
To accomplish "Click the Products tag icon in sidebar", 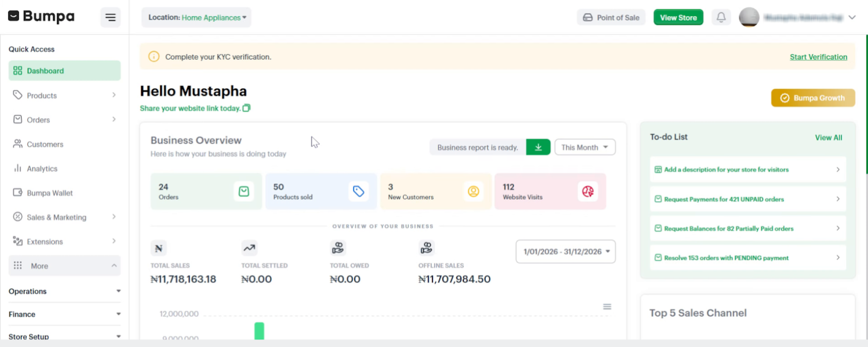I will tap(18, 95).
